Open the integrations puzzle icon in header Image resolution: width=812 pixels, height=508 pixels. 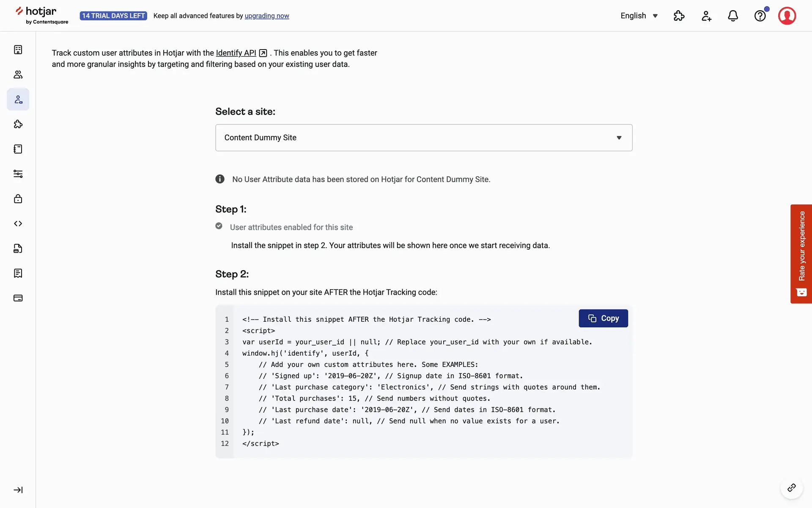(x=679, y=16)
